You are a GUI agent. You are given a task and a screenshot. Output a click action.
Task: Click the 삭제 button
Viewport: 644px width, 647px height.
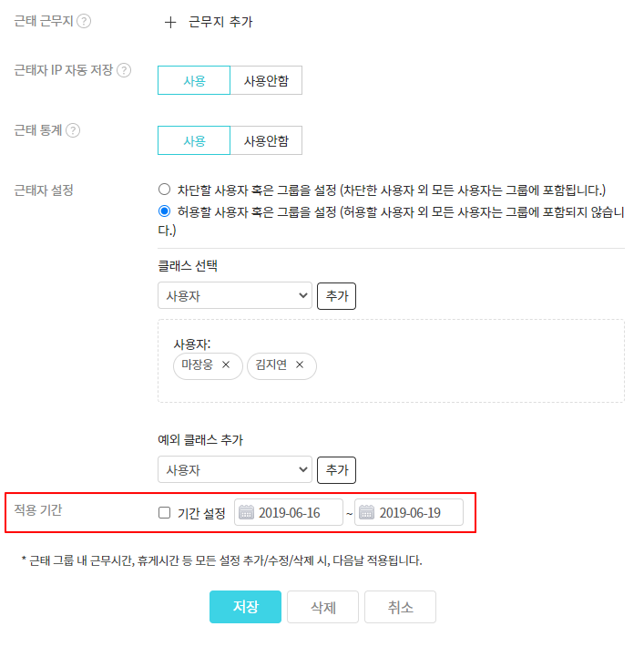click(322, 607)
